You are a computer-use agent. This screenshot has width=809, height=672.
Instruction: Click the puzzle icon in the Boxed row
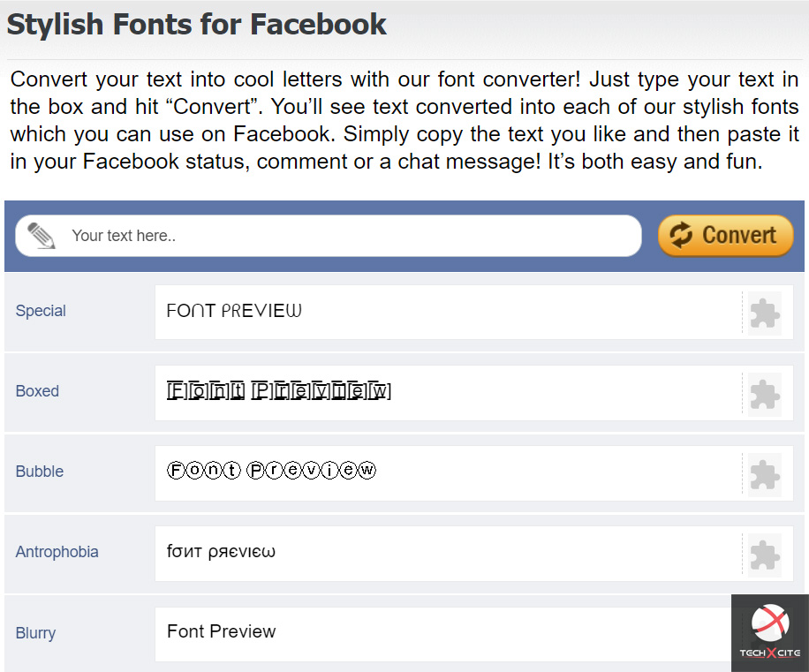tap(765, 395)
